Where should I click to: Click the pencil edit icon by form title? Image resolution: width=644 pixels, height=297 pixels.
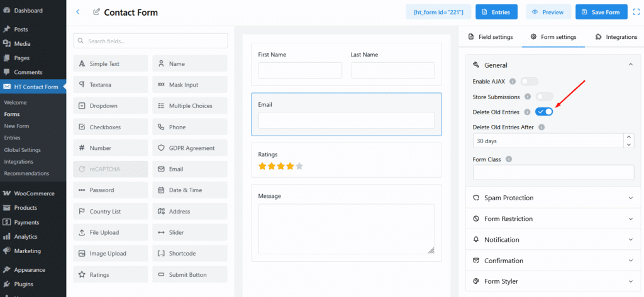tap(96, 12)
